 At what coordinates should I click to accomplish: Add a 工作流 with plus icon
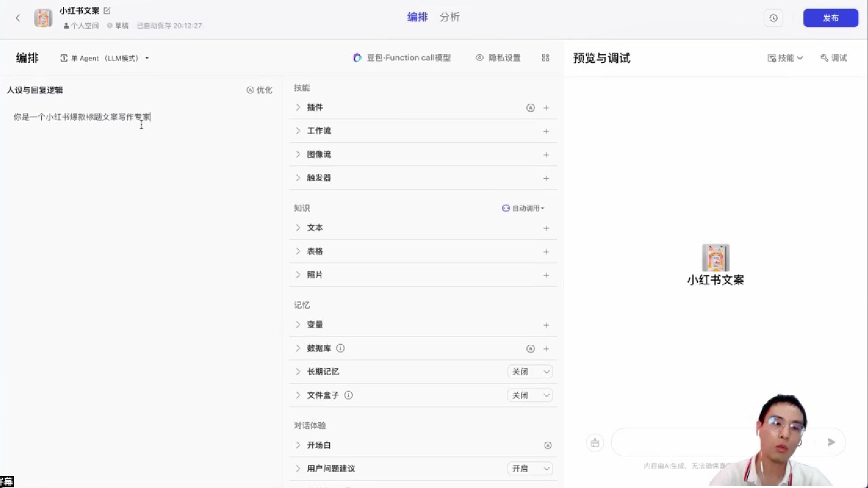[546, 131]
